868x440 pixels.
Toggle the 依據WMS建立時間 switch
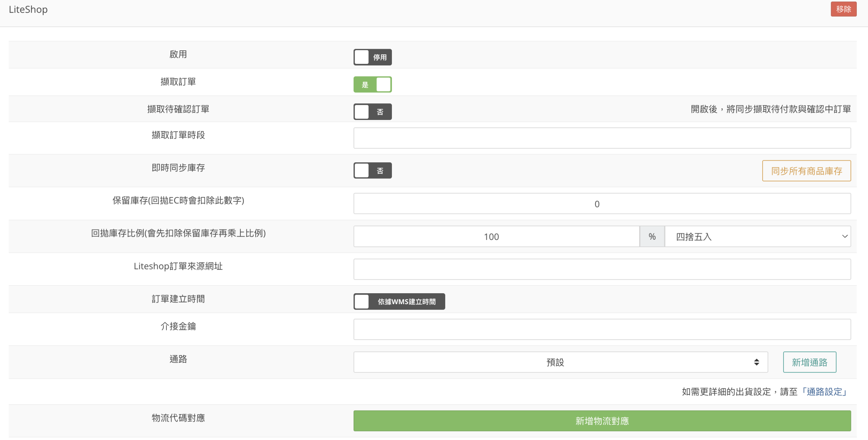coord(399,301)
